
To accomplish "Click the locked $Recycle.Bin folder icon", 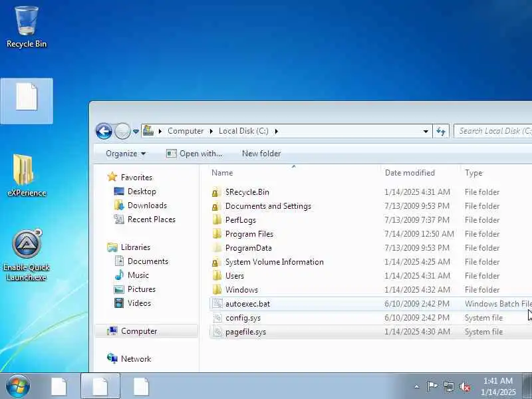I will click(215, 192).
